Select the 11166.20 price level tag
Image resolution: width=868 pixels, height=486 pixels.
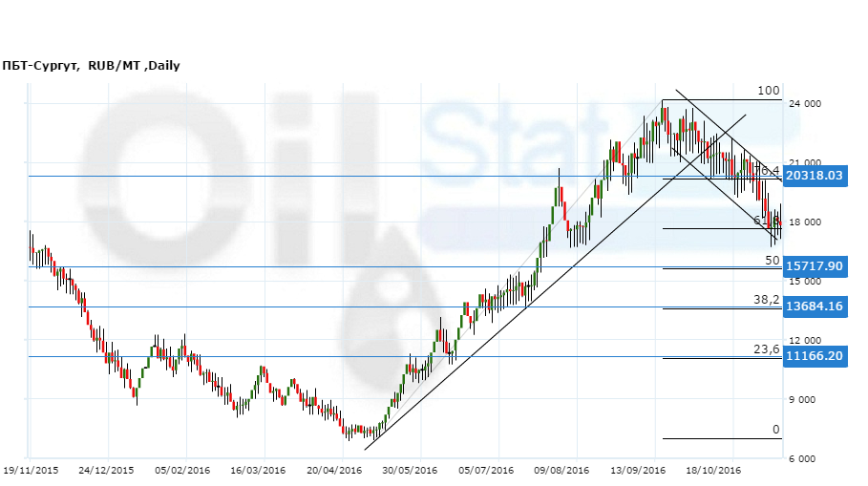(814, 355)
